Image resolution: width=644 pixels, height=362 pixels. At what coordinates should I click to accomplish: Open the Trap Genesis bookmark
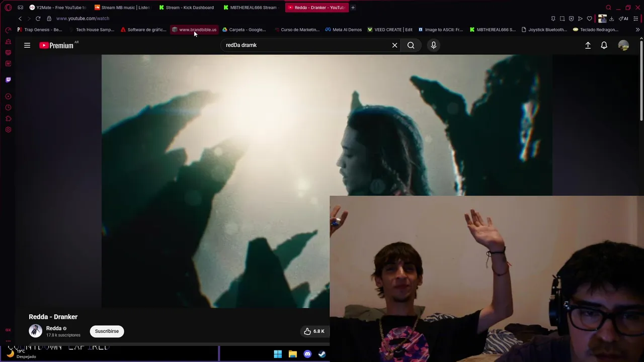pyautogui.click(x=40, y=30)
